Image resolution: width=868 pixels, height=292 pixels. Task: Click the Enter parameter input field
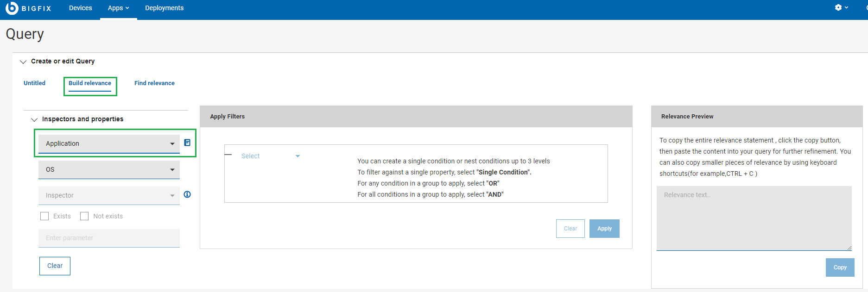point(109,238)
